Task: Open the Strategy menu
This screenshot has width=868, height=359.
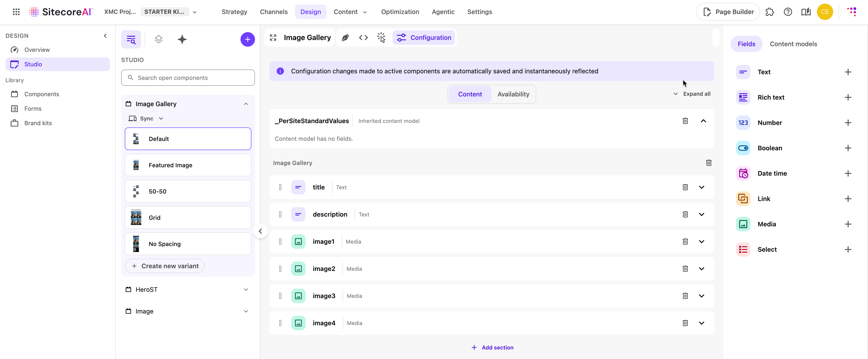Action: click(x=234, y=12)
